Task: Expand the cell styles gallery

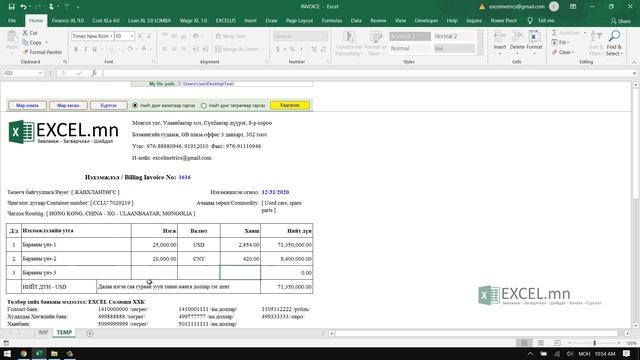Action: tap(480, 52)
